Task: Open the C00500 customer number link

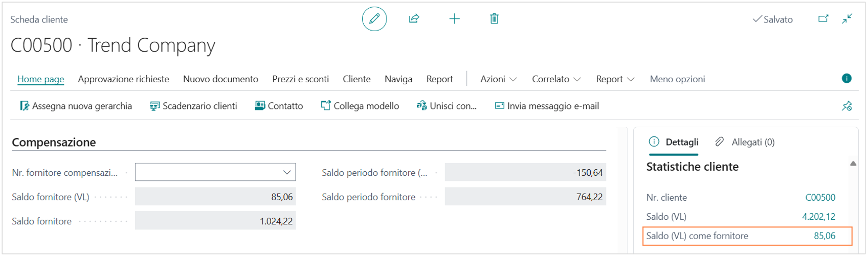Action: pos(820,198)
